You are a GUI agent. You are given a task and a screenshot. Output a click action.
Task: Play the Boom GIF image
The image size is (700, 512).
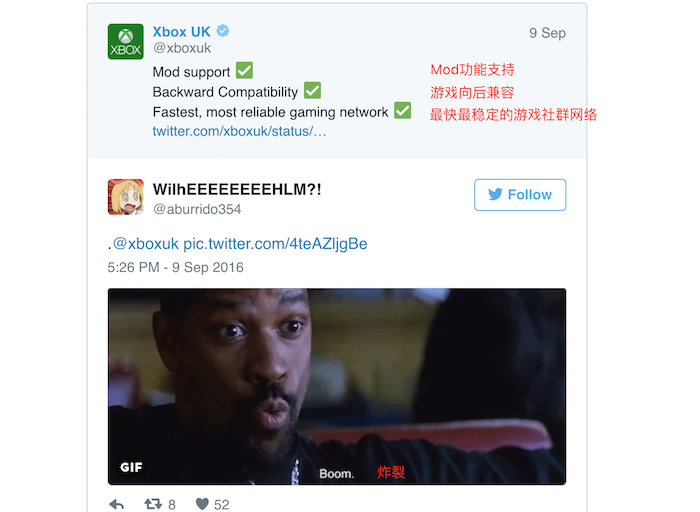pyautogui.click(x=337, y=387)
